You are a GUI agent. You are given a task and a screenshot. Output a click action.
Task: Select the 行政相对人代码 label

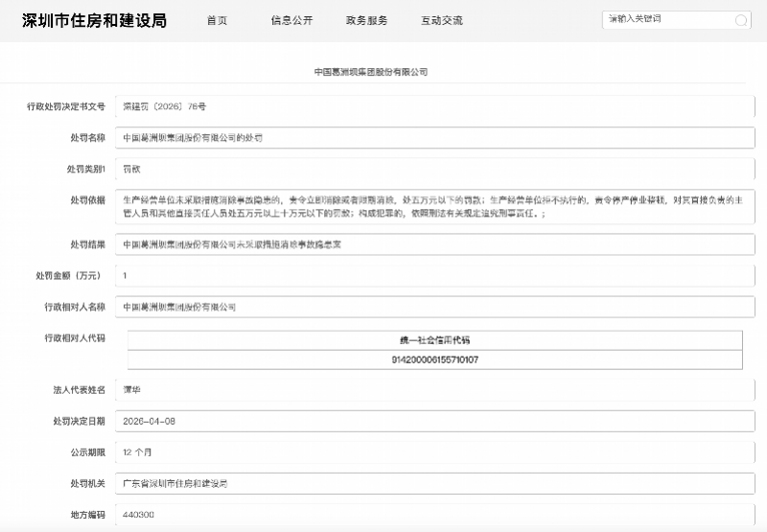pyautogui.click(x=75, y=337)
